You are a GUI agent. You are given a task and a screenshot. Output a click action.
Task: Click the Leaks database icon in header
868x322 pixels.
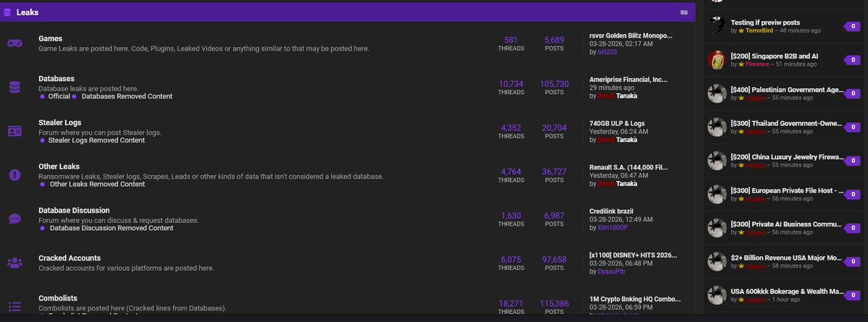pos(7,12)
